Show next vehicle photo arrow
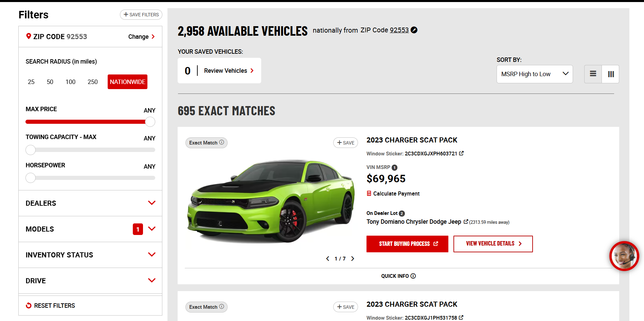The height and width of the screenshot is (321, 644). tap(353, 259)
